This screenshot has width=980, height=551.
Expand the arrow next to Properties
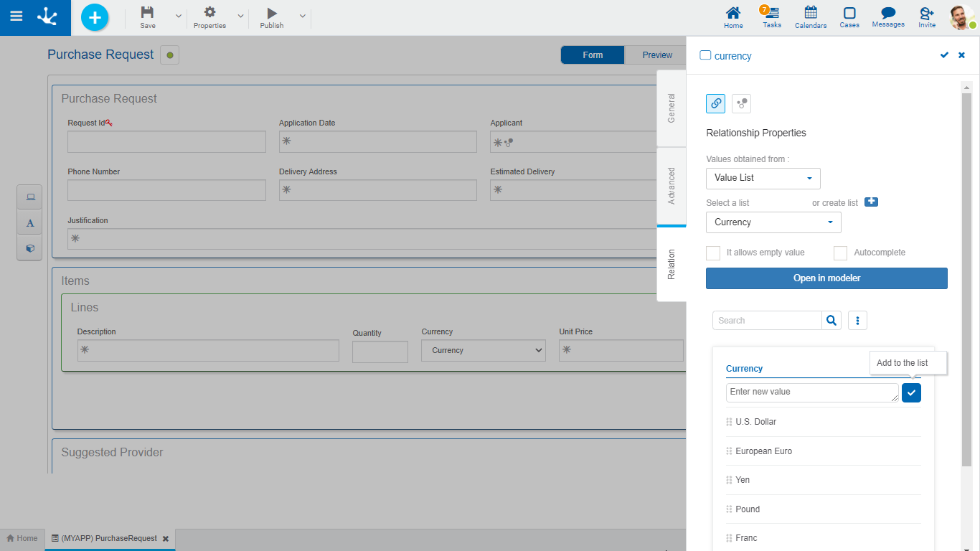[x=240, y=16]
